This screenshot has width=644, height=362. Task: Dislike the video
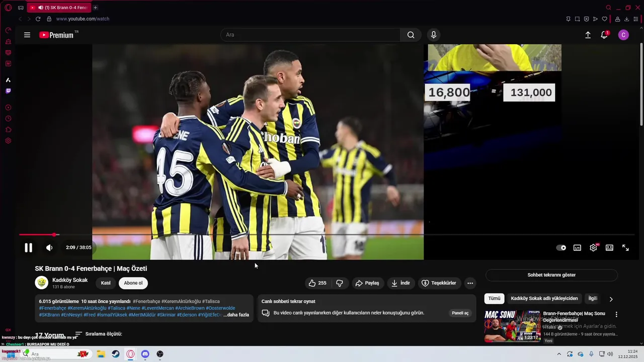point(340,283)
